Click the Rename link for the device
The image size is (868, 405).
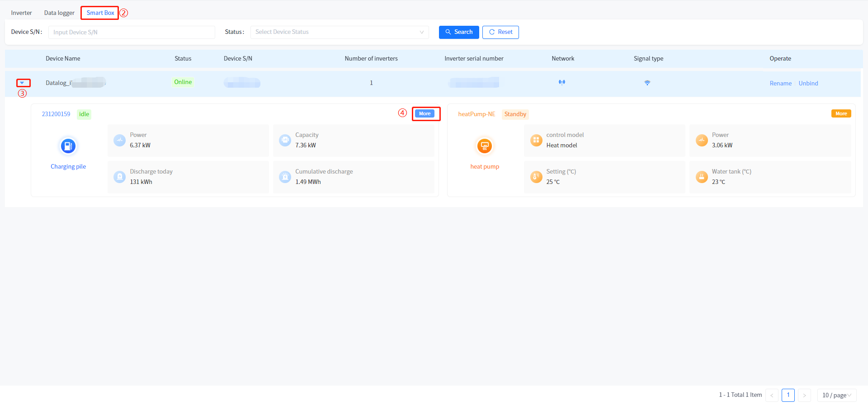(x=780, y=83)
